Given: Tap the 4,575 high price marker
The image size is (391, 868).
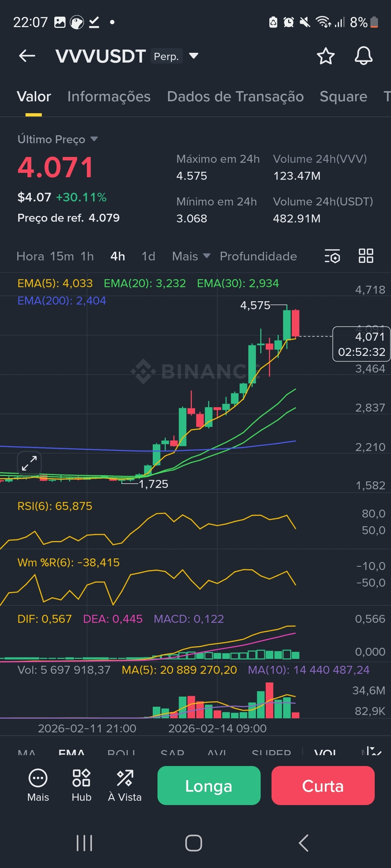Looking at the screenshot, I should (x=255, y=305).
